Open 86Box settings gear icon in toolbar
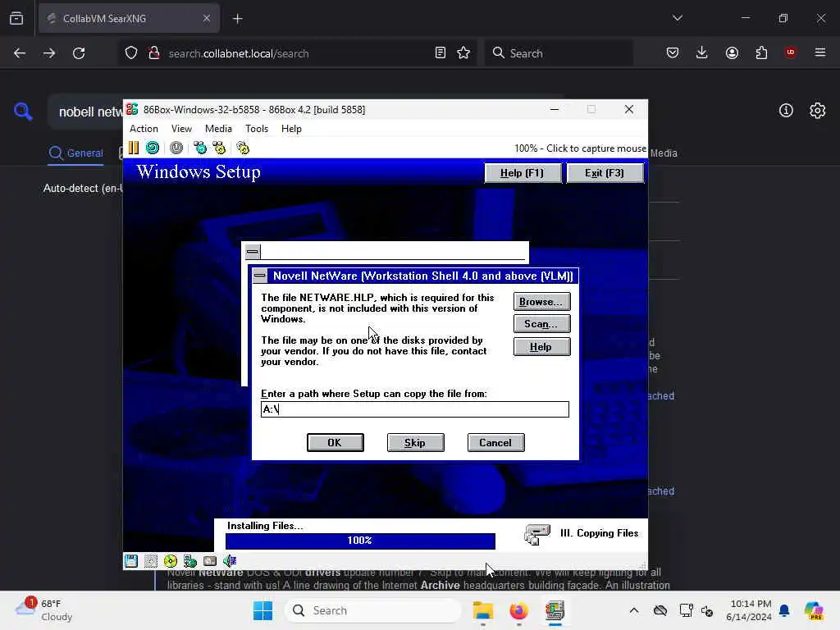The height and width of the screenshot is (630, 840). pyautogui.click(x=243, y=148)
